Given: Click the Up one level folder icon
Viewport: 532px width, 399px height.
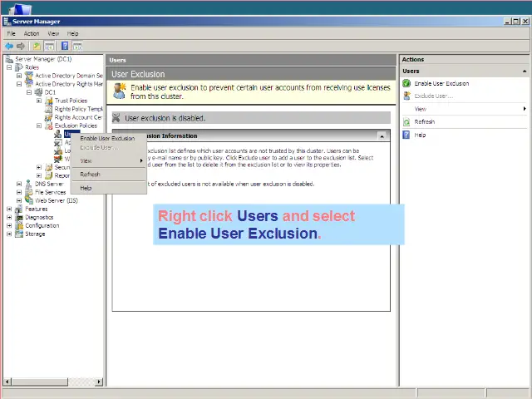Looking at the screenshot, I should 37,46.
